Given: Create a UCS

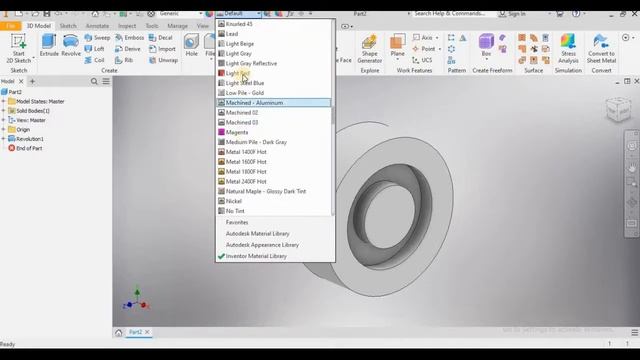Looking at the screenshot, I should (x=422, y=60).
